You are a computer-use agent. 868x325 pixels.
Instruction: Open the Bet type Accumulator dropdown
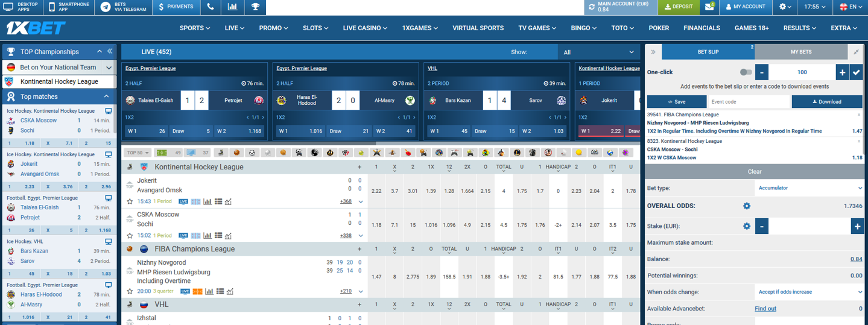coord(809,188)
